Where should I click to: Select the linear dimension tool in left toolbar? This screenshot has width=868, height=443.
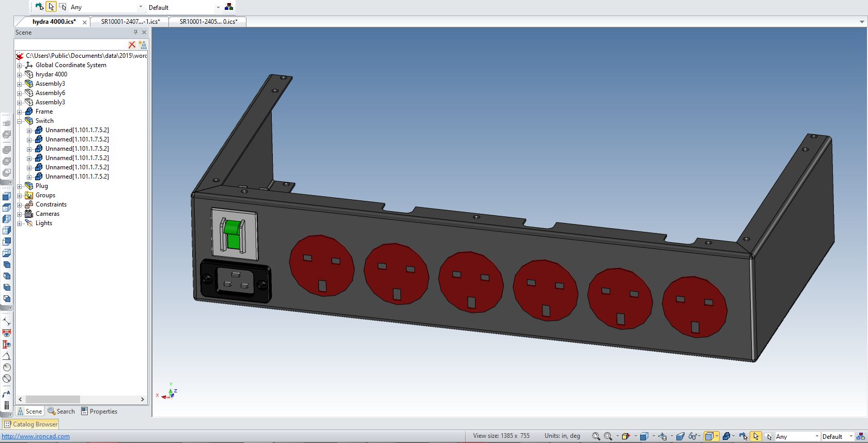[x=7, y=321]
